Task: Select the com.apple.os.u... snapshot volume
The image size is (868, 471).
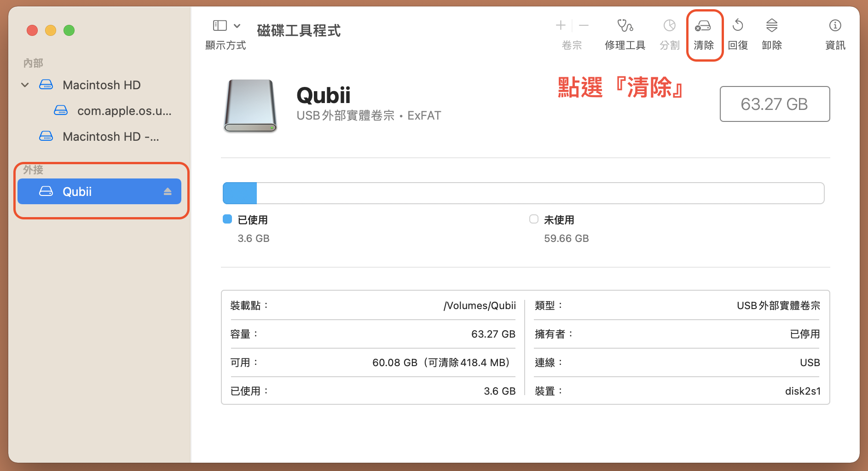Action: pyautogui.click(x=124, y=111)
